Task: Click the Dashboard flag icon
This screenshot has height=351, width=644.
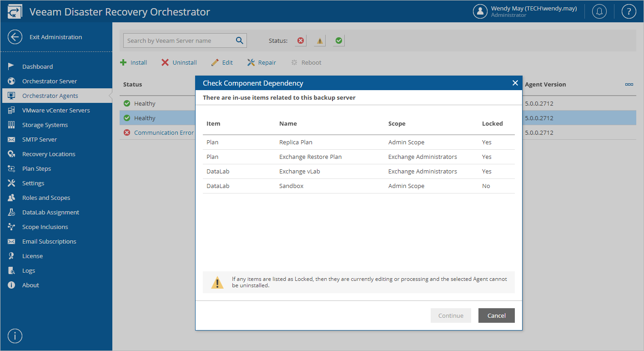Action: click(12, 66)
